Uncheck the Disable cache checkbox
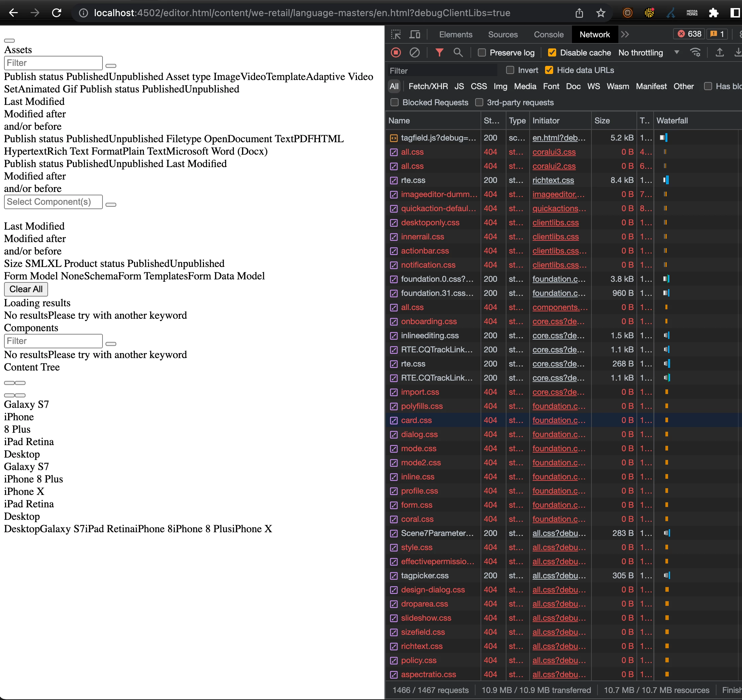Image resolution: width=742 pixels, height=700 pixels. 552,53
